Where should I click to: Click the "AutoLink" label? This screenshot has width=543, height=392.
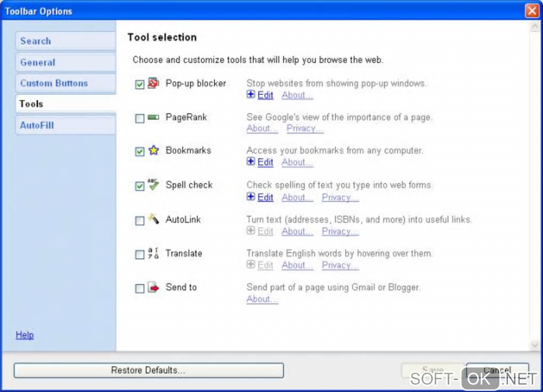click(x=183, y=219)
